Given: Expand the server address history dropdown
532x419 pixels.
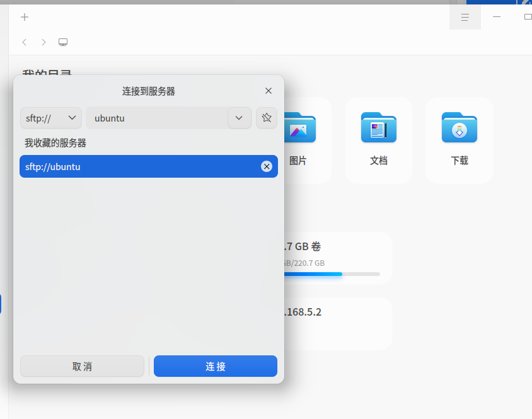Looking at the screenshot, I should coord(239,118).
